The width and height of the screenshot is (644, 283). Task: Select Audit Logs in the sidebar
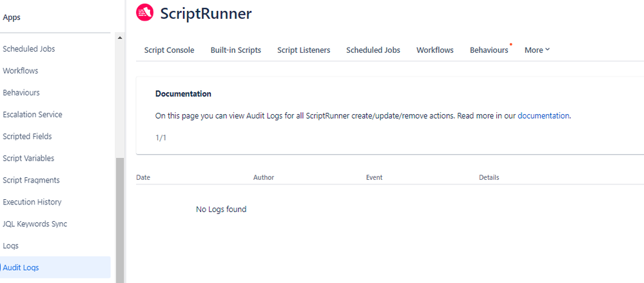[55, 268]
